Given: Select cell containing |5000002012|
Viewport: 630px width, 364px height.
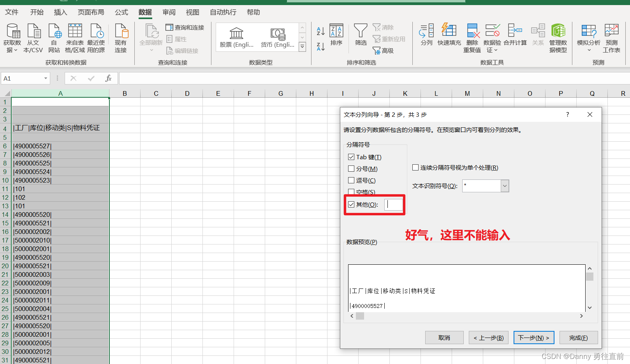Looking at the screenshot, I should 60,352.
